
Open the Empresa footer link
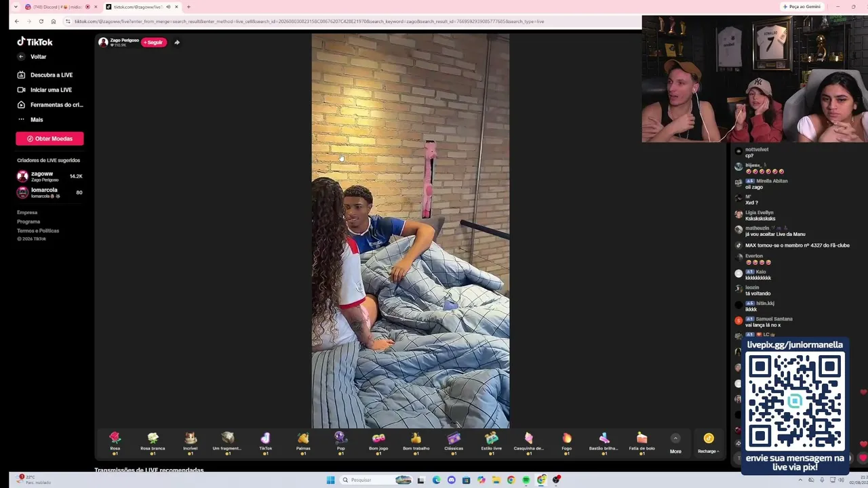click(x=27, y=213)
